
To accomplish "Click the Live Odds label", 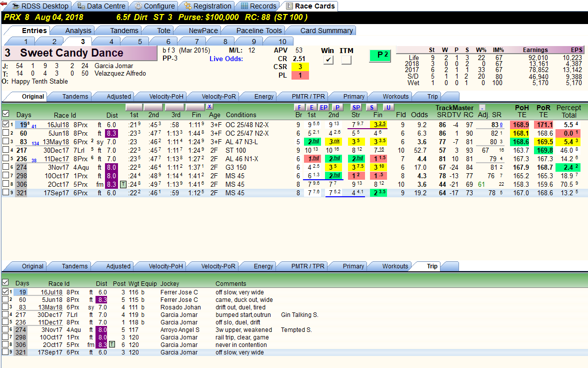I will 226,59.
